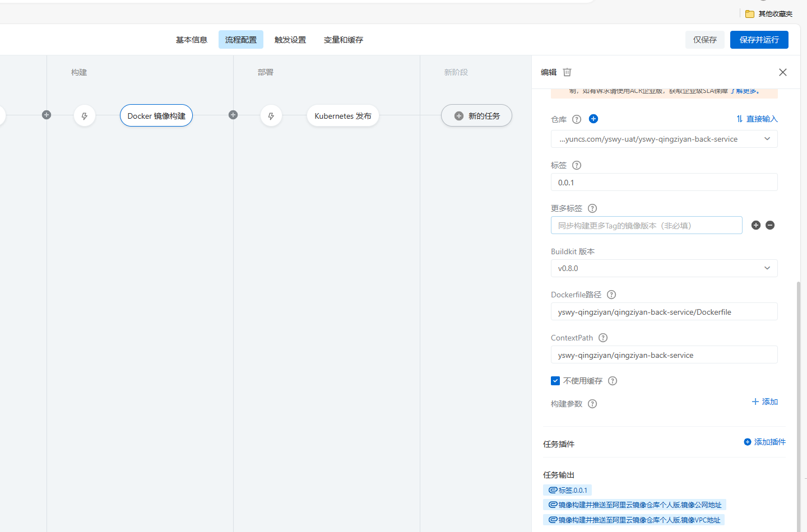Switch to the 基本信息 tab
The width and height of the screenshot is (807, 532).
click(192, 40)
